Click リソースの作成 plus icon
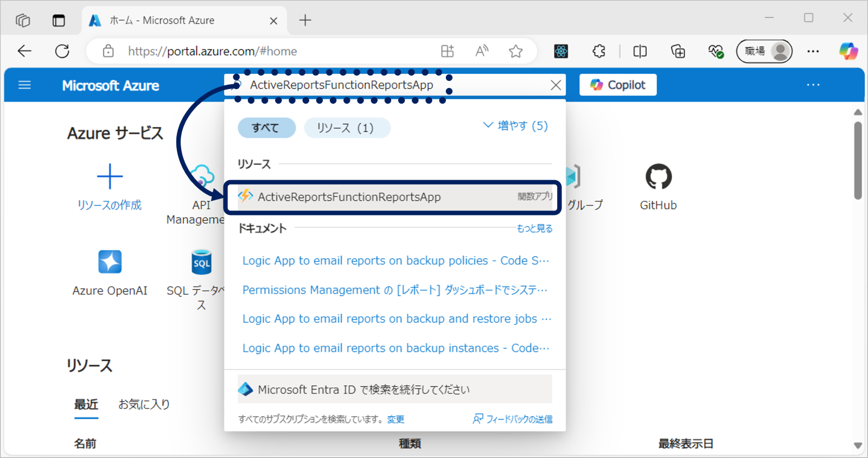Screen dimensions: 868x458 110,176
